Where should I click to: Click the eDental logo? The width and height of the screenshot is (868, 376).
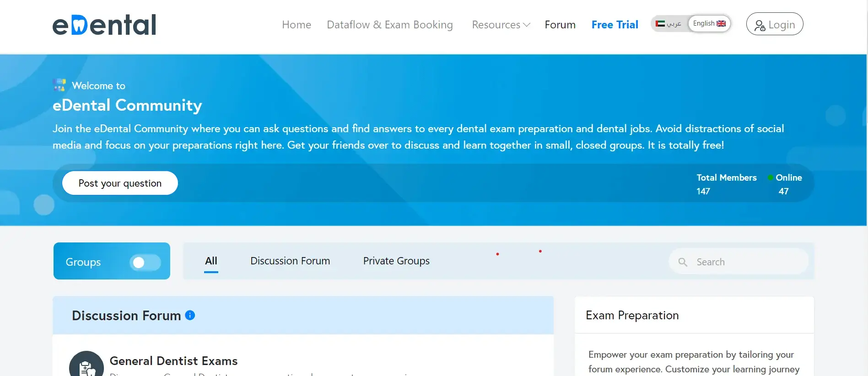pyautogui.click(x=104, y=25)
